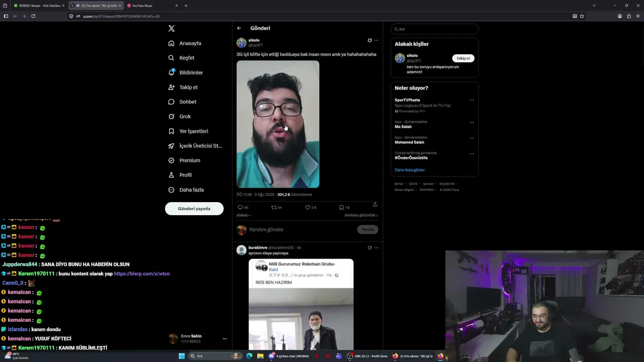Share the sikolo post
Image resolution: width=644 pixels, height=362 pixels.
pyautogui.click(x=375, y=204)
